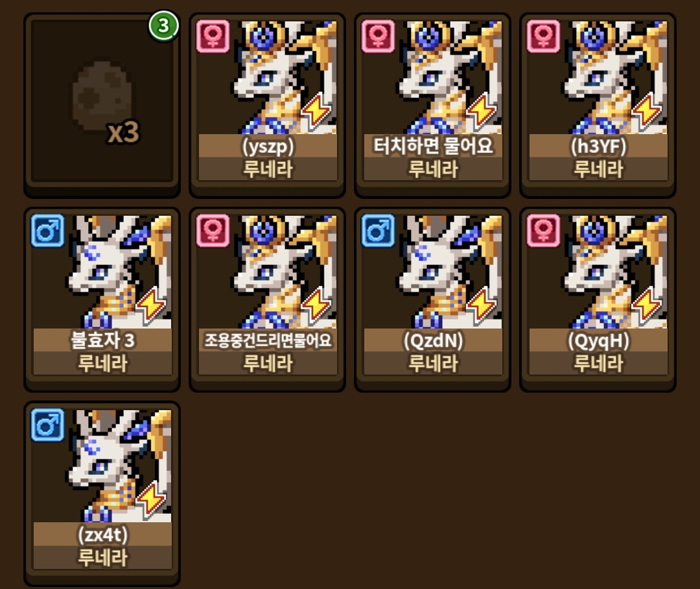Image resolution: width=700 pixels, height=589 pixels.
Task: Open the egg slot showing x3
Action: click(x=102, y=105)
